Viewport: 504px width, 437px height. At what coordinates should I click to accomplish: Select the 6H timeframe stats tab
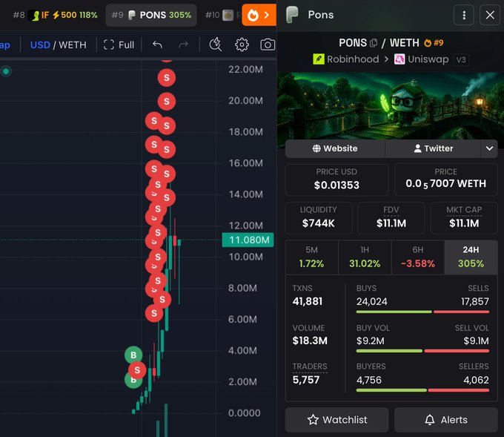[418, 257]
